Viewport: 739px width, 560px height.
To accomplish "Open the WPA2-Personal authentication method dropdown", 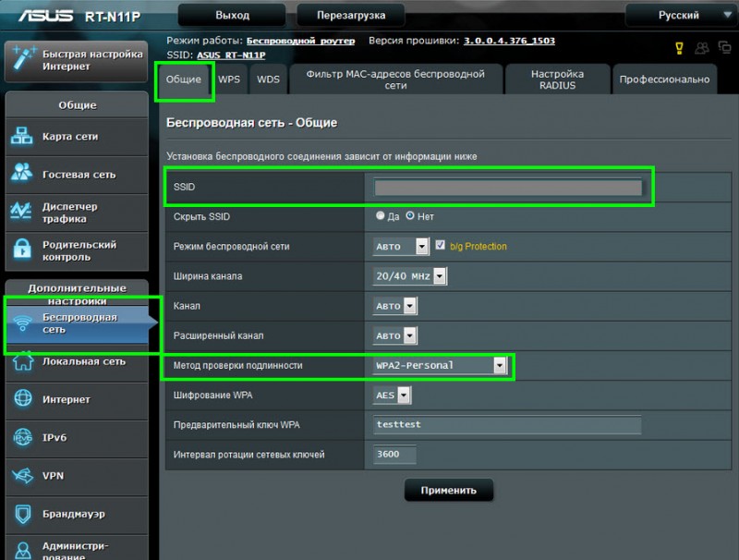I will (440, 365).
